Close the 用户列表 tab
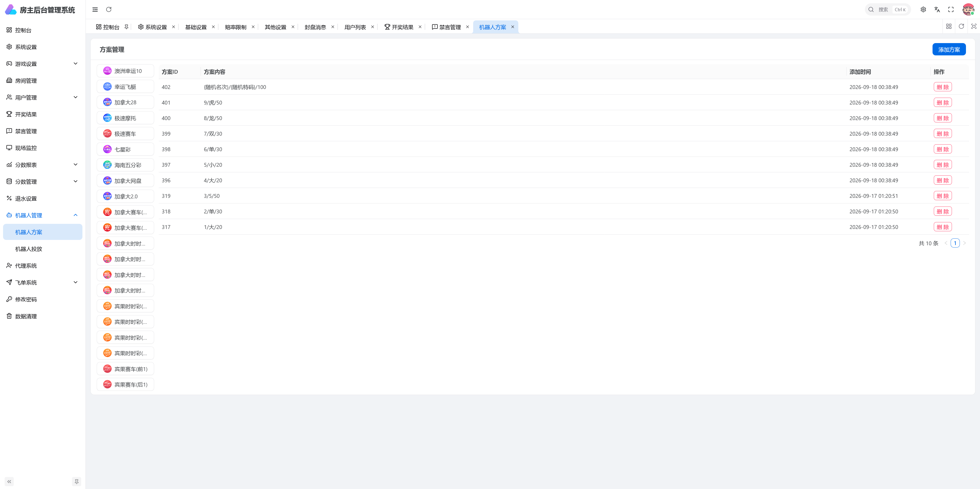 [x=372, y=27]
